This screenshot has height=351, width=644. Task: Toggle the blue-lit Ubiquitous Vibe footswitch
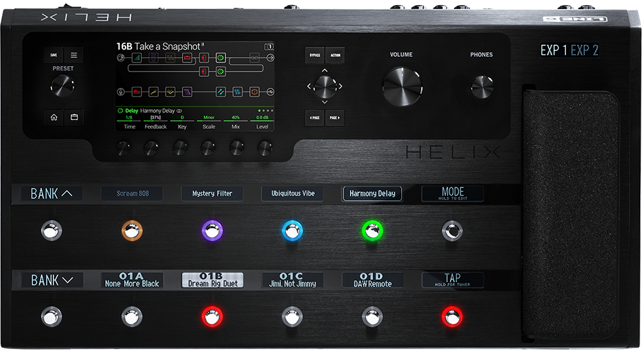click(292, 231)
